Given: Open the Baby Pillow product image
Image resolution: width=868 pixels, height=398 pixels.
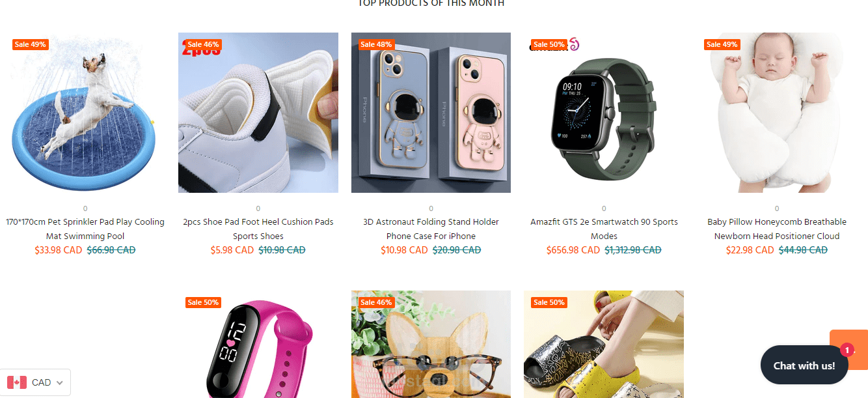Looking at the screenshot, I should (x=777, y=113).
